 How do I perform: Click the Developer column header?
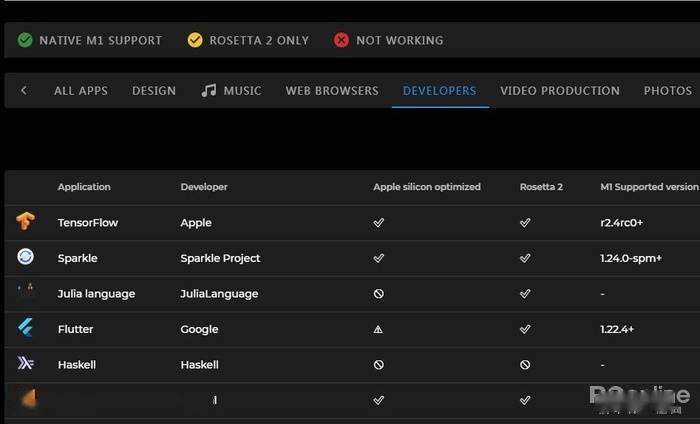[204, 187]
